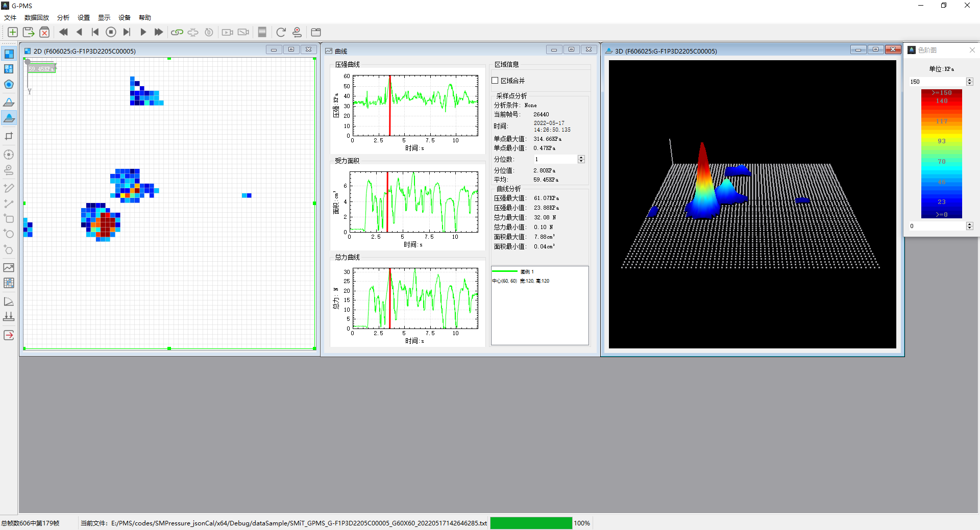Click the red delete file toolbar icon
Image resolution: width=980 pixels, height=530 pixels.
[x=44, y=32]
